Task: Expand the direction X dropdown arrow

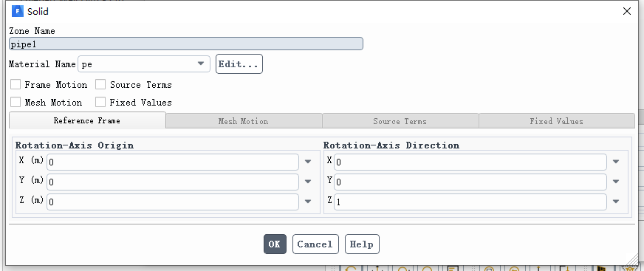Action: [x=616, y=162]
